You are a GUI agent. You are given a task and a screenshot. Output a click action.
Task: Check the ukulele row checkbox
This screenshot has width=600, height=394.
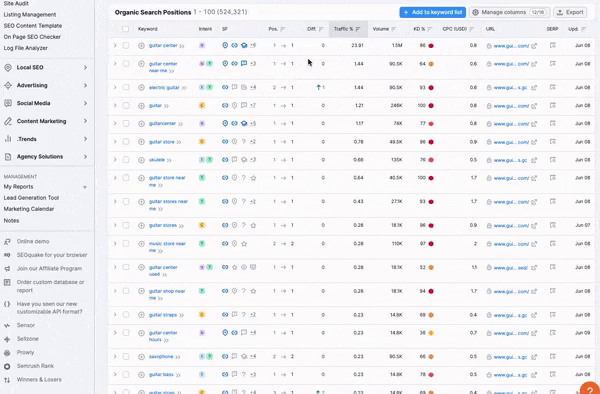(x=126, y=160)
